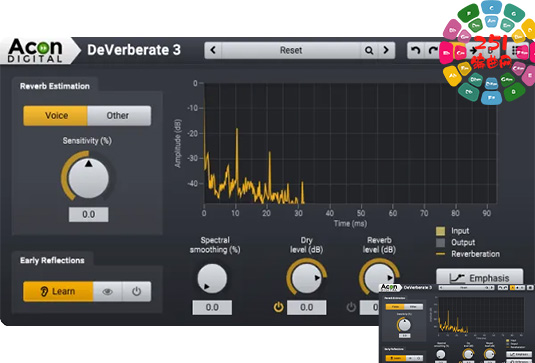Undo the last parameter change
Viewport: 535px width, 363px height.
pos(416,50)
